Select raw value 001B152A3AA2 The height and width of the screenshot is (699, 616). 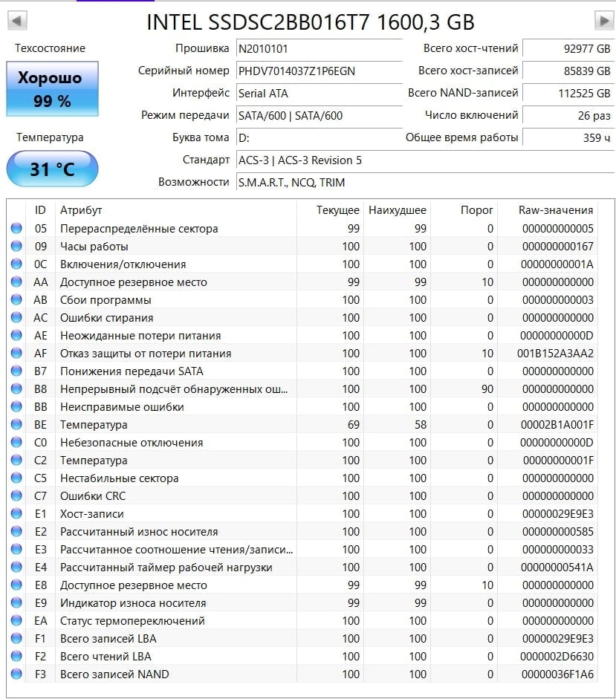click(555, 354)
